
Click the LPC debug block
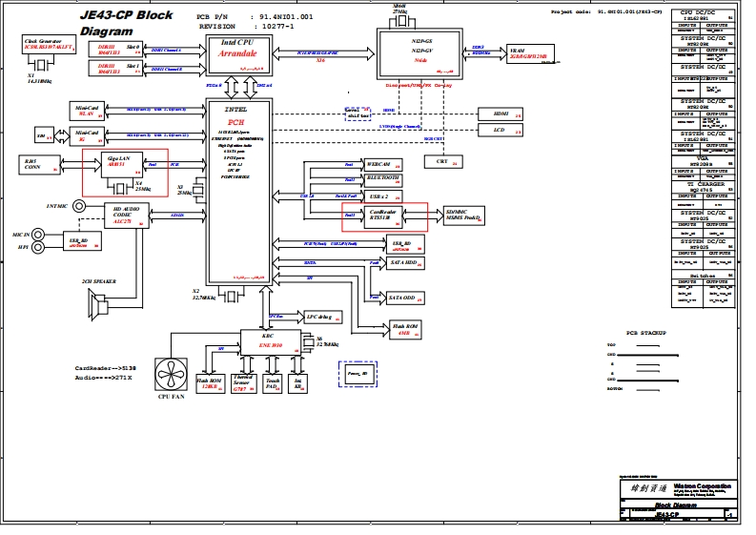tap(319, 317)
